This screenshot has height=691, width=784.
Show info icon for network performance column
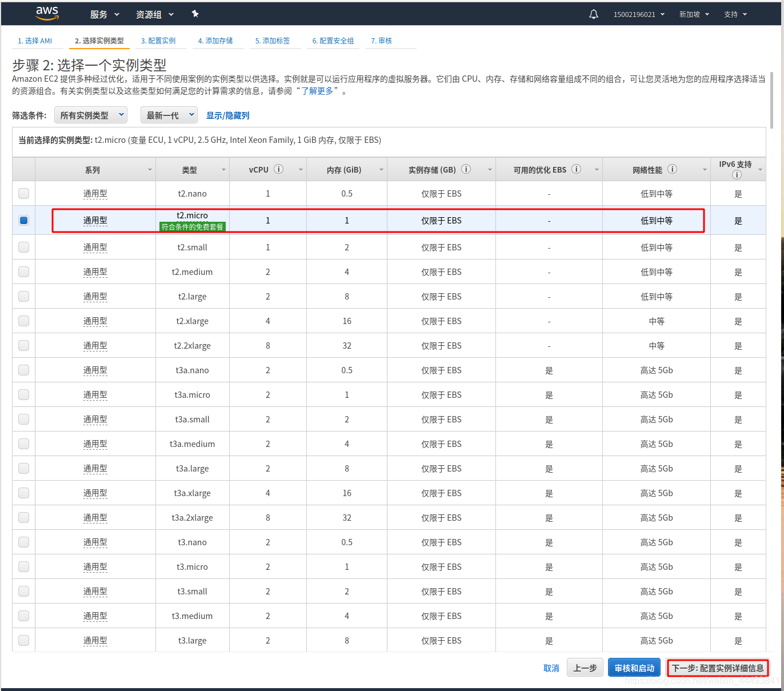coord(673,169)
